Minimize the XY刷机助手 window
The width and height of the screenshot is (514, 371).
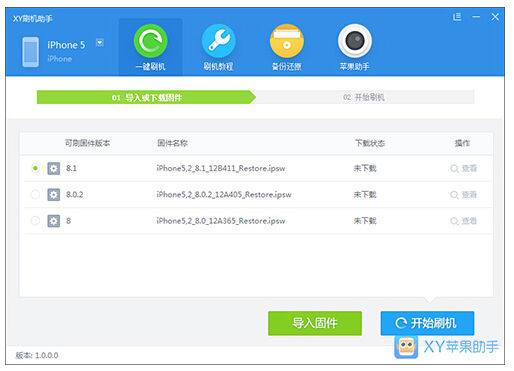click(476, 17)
